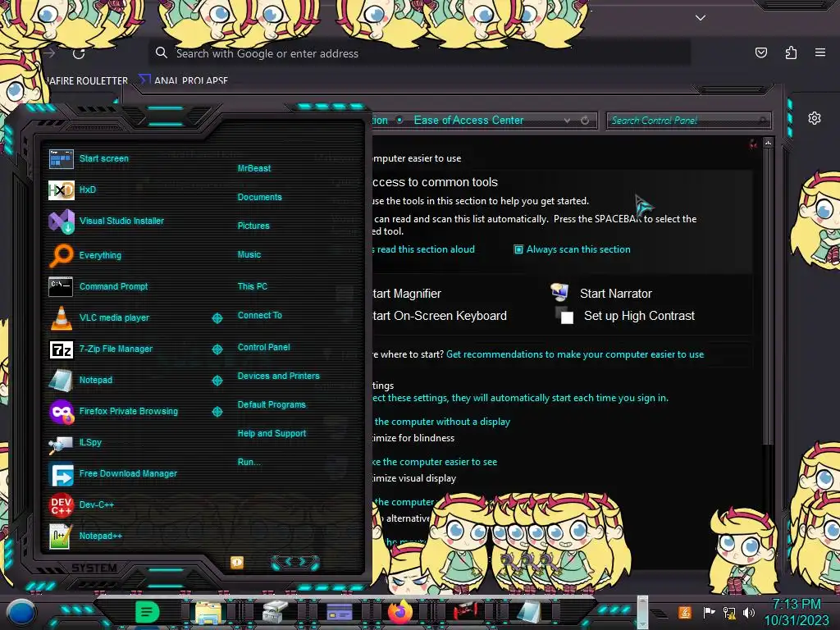The width and height of the screenshot is (840, 630).
Task: Show hidden tray icons expander
Action: tap(659, 613)
